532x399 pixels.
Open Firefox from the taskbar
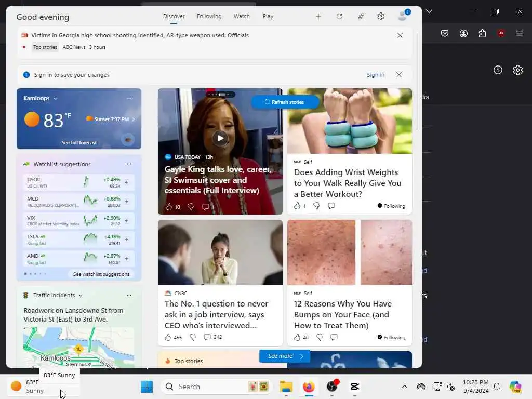(309, 387)
